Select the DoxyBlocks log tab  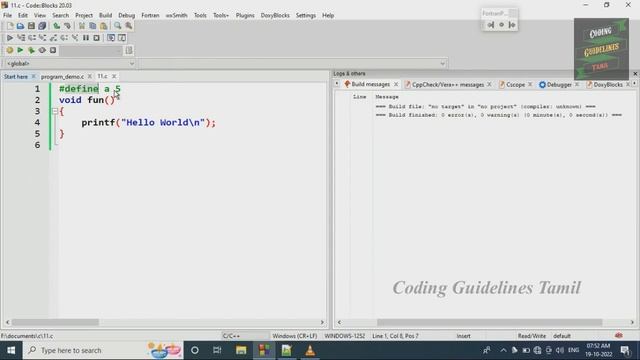(x=607, y=84)
